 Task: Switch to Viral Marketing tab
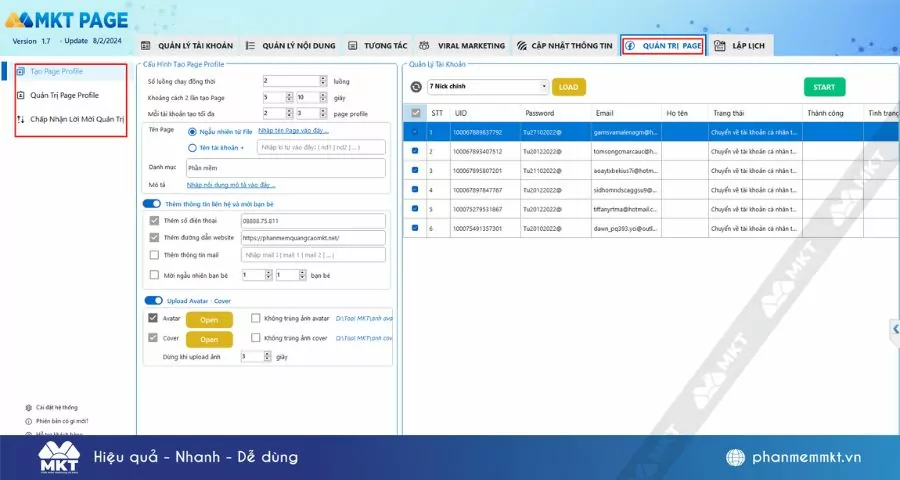click(462, 45)
